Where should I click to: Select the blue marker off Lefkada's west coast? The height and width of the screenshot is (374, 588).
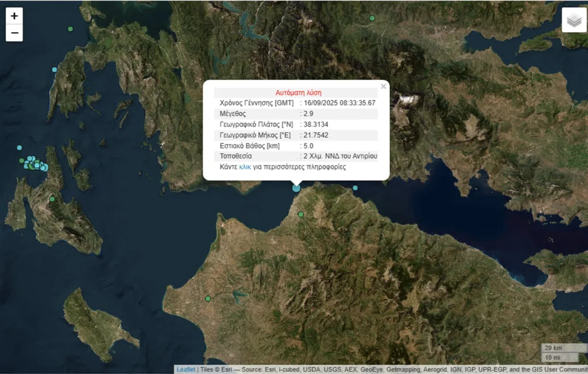tap(55, 70)
